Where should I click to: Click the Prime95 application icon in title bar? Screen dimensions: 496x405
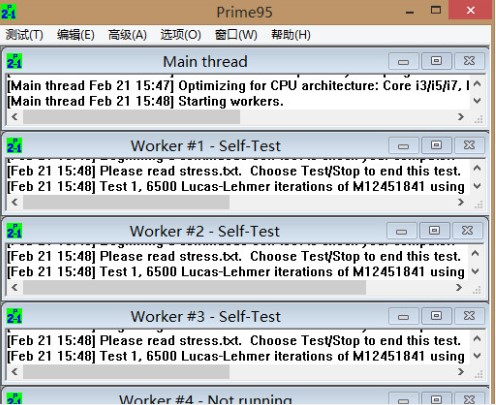click(8, 12)
